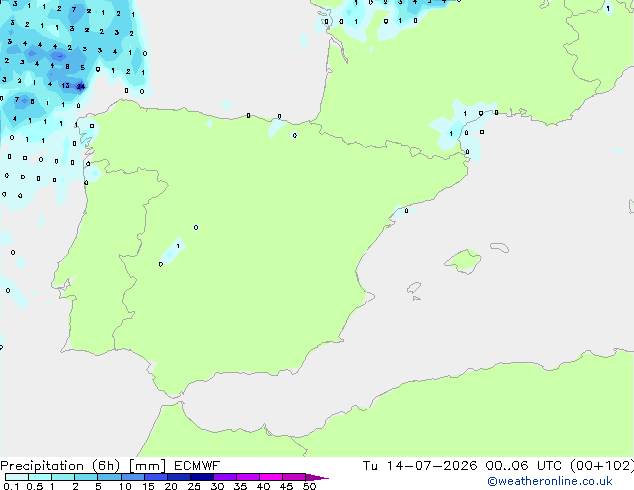Screen dimensions: 634x490
Task: Click the '24' precipitation value on the map
Action: click(81, 86)
